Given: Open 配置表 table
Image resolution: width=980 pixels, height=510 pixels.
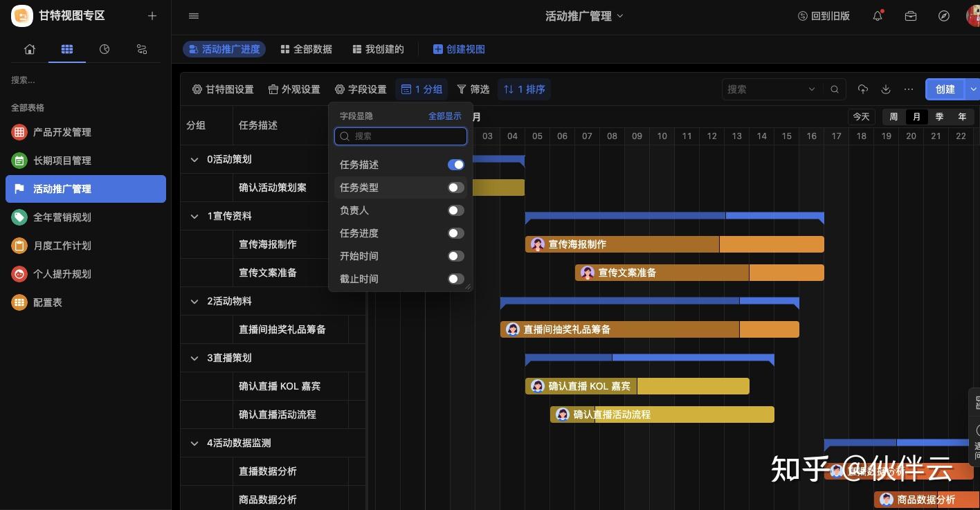Looking at the screenshot, I should coord(86,302).
